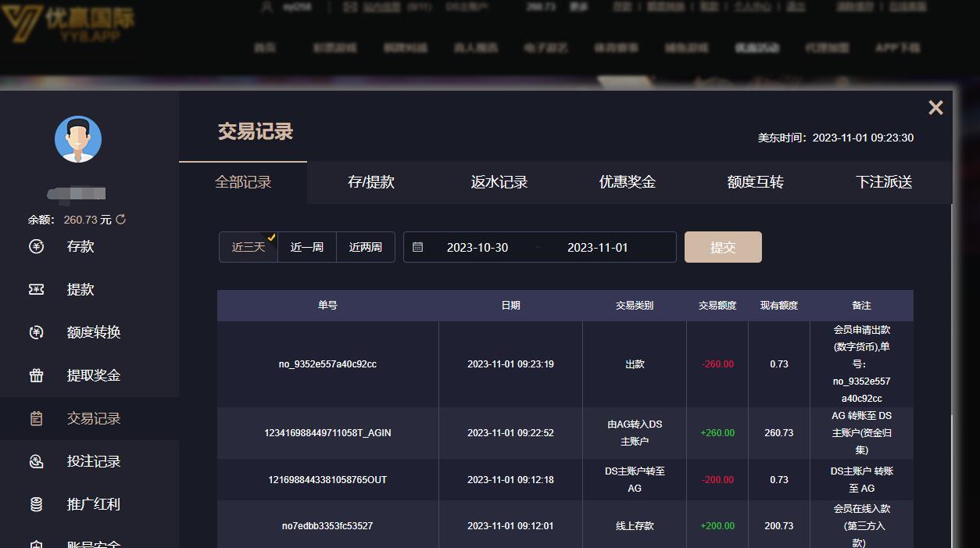
Task: Switch to the 全部记录 tab
Action: 243,182
